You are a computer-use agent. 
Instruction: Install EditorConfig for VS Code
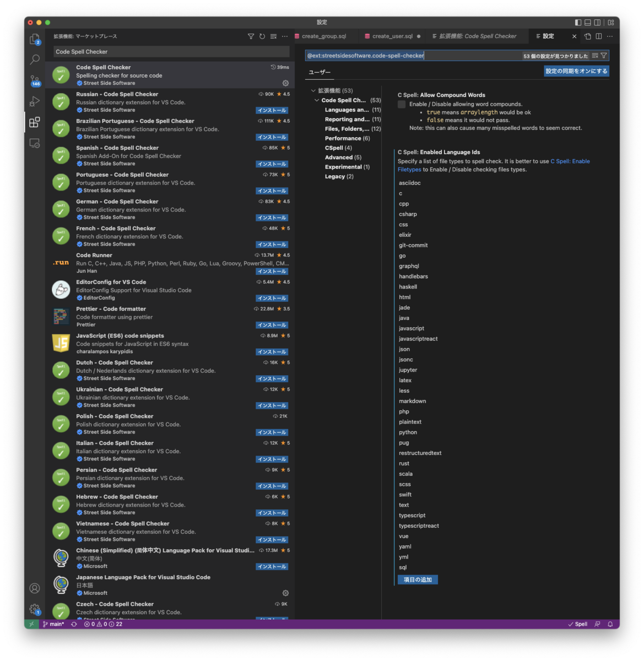click(x=272, y=298)
